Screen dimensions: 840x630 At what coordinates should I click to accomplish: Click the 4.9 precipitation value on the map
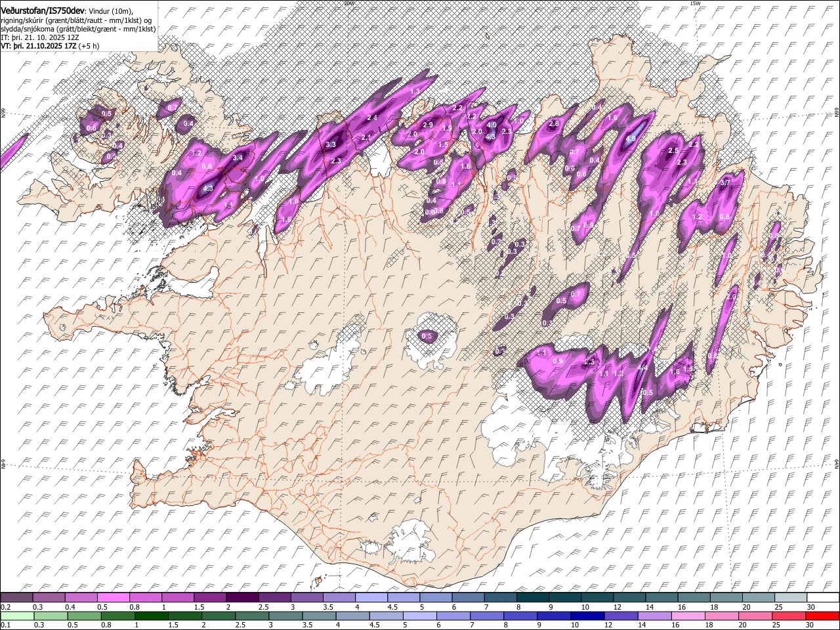(x=632, y=138)
